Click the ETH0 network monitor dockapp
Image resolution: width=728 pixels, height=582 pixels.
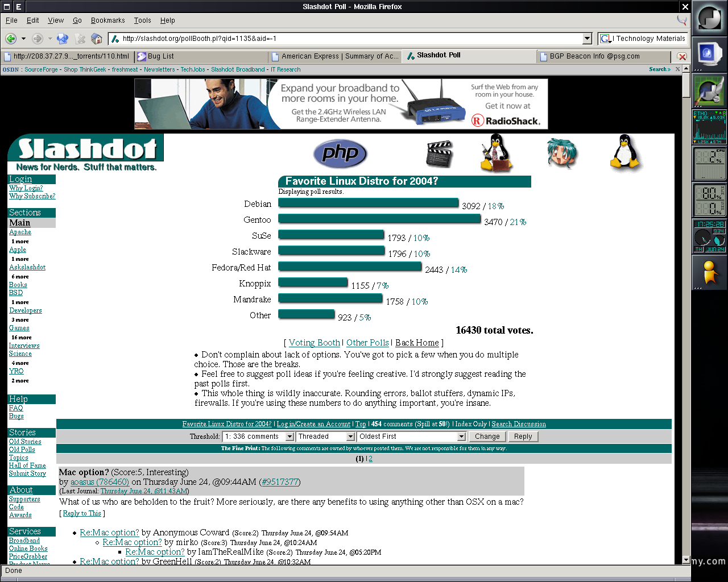(x=709, y=127)
